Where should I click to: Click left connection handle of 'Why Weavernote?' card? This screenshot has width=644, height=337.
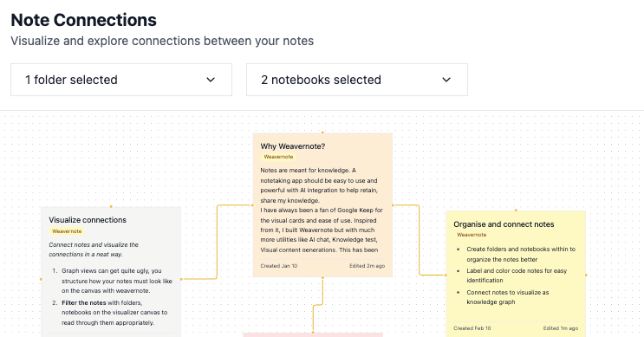click(x=252, y=205)
